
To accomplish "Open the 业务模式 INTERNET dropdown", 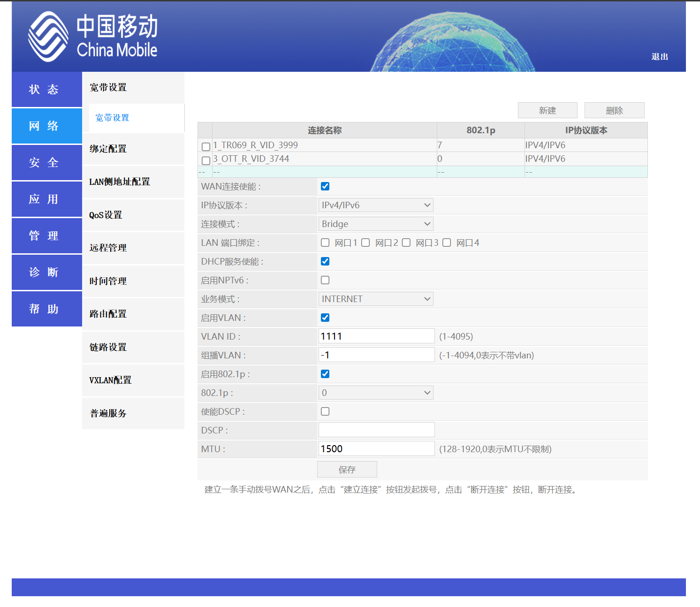I will (375, 299).
